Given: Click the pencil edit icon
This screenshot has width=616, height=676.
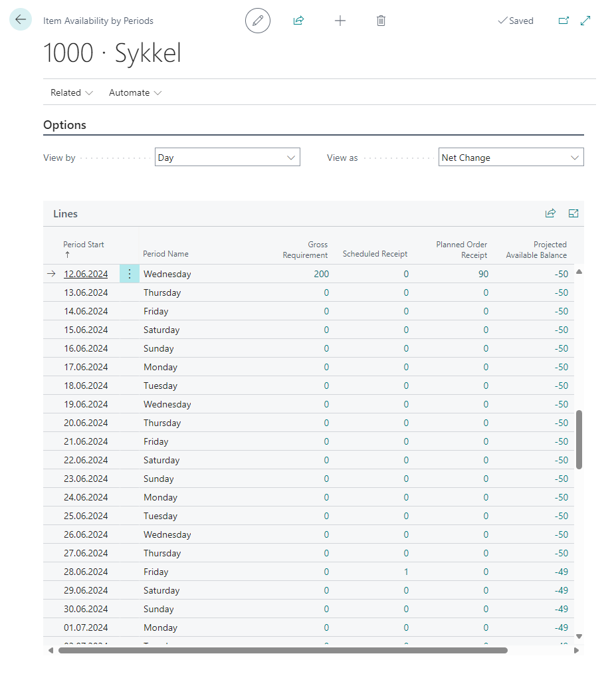Looking at the screenshot, I should click(x=258, y=21).
